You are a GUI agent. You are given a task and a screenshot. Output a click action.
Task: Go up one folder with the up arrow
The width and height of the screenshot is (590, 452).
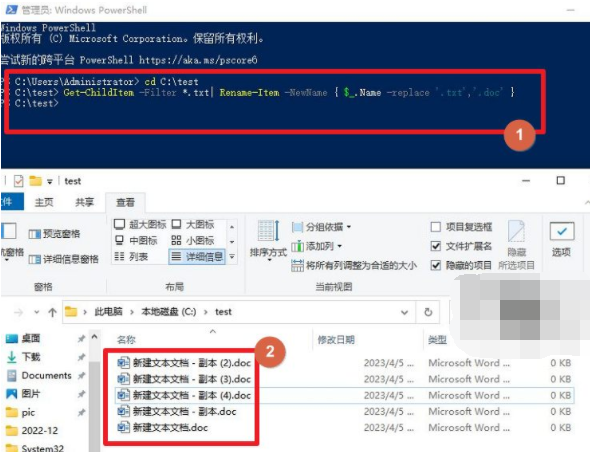click(52, 312)
